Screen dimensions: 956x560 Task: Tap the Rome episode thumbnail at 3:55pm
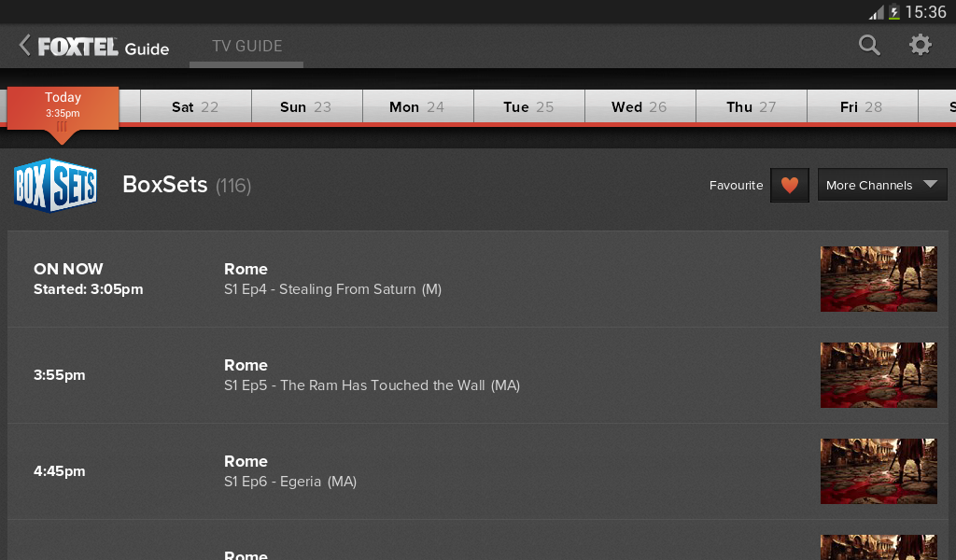coord(878,374)
